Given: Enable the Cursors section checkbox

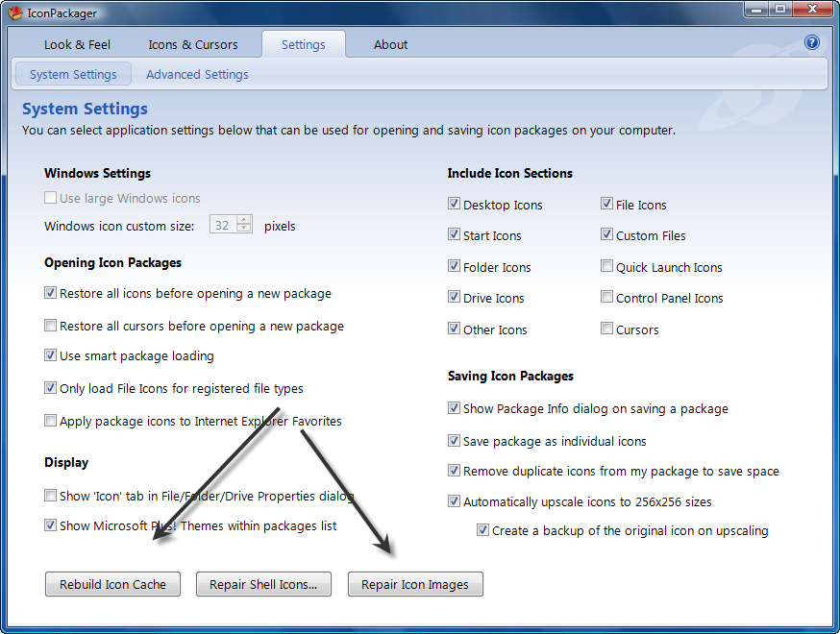Looking at the screenshot, I should (x=606, y=329).
